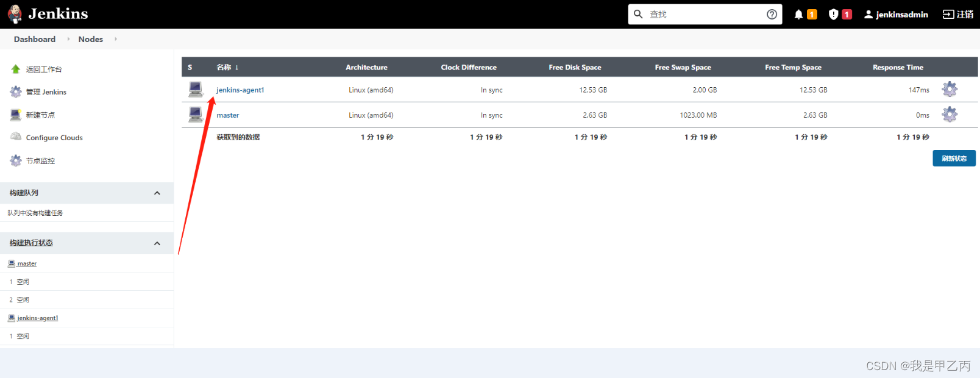
Task: Sort by Free Temp Space header
Action: [793, 67]
